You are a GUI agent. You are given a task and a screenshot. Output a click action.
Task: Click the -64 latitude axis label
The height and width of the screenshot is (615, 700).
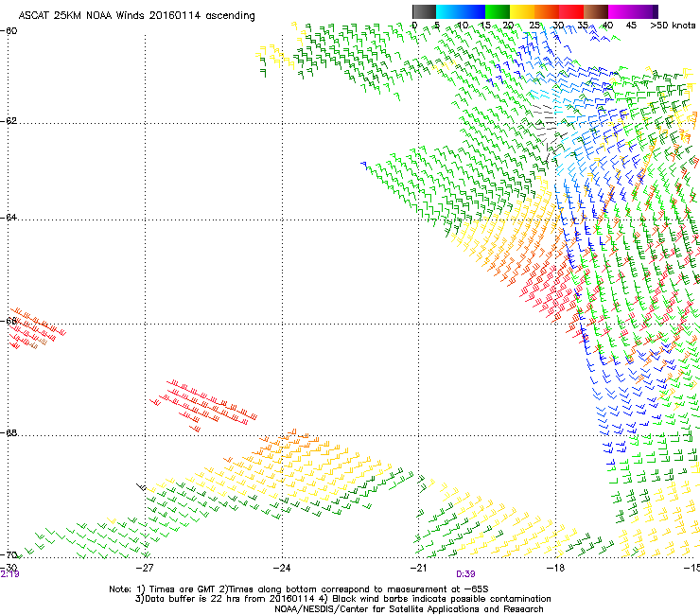pos(9,218)
